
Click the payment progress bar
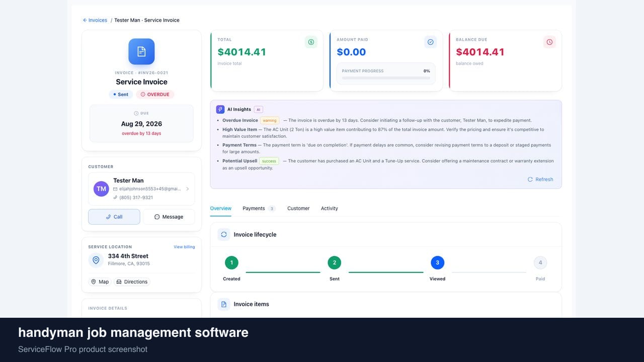(x=386, y=78)
